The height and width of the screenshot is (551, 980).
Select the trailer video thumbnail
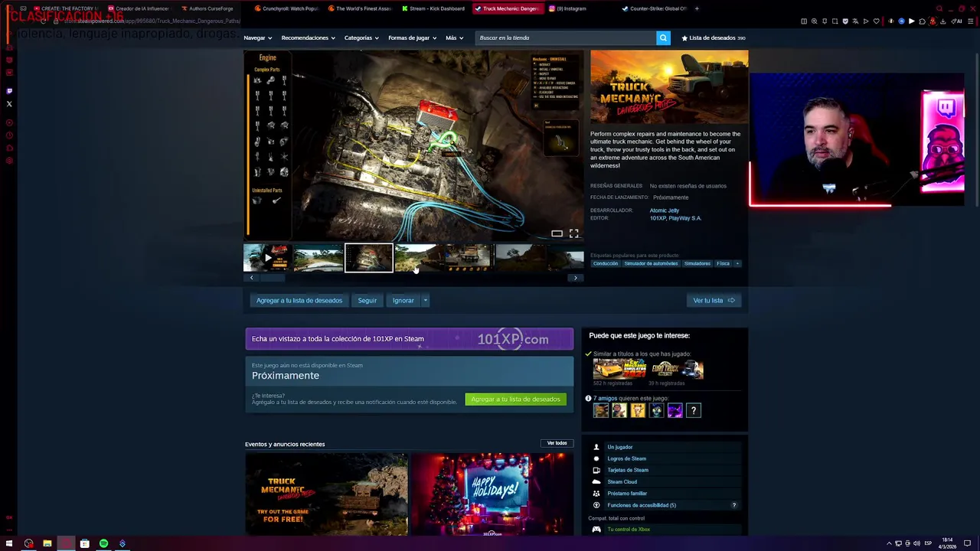(267, 258)
